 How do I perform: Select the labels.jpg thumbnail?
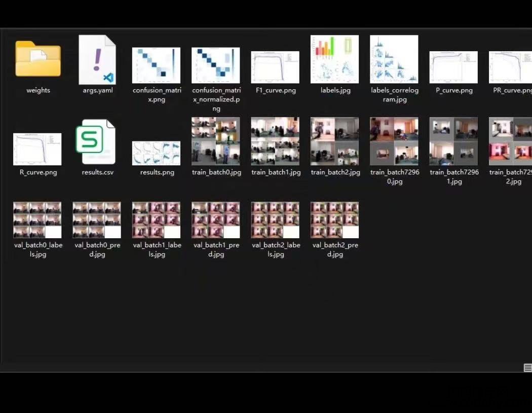334,59
